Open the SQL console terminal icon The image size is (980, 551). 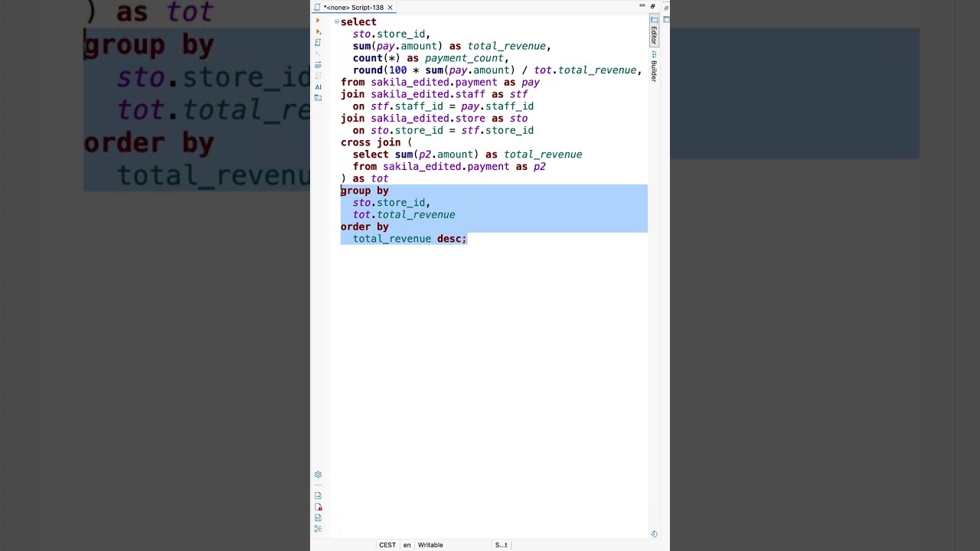pos(318,97)
